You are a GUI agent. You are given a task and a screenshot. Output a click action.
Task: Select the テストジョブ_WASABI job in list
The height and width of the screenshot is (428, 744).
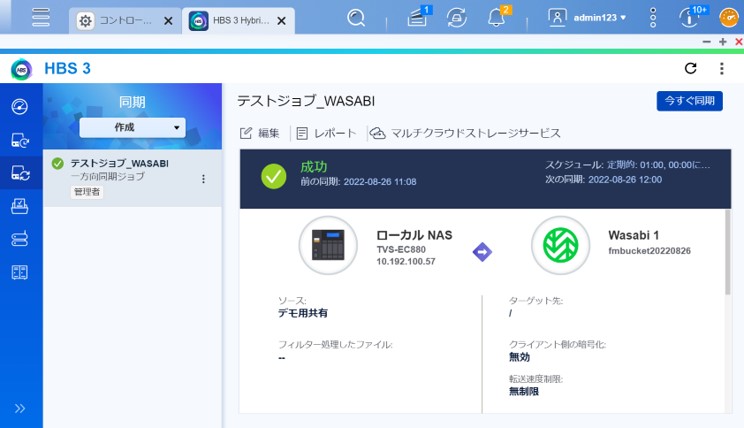pos(119,163)
